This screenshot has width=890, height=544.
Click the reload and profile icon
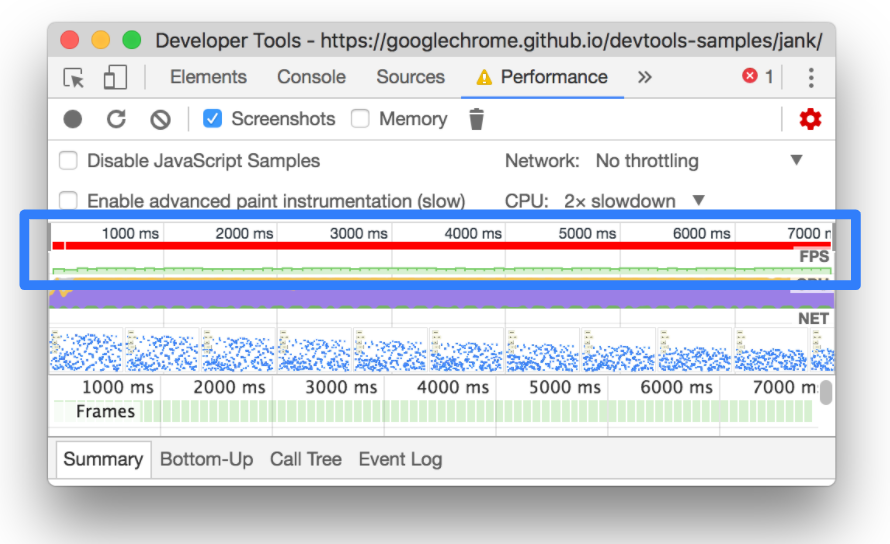(116, 119)
